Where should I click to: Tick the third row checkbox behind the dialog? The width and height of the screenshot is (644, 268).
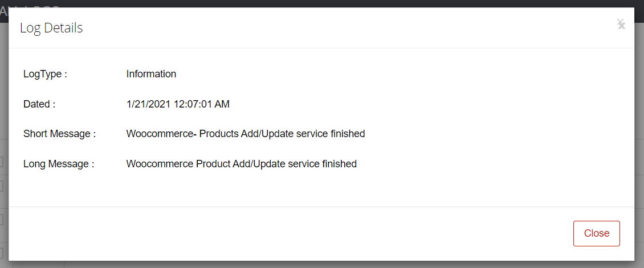coord(1,220)
